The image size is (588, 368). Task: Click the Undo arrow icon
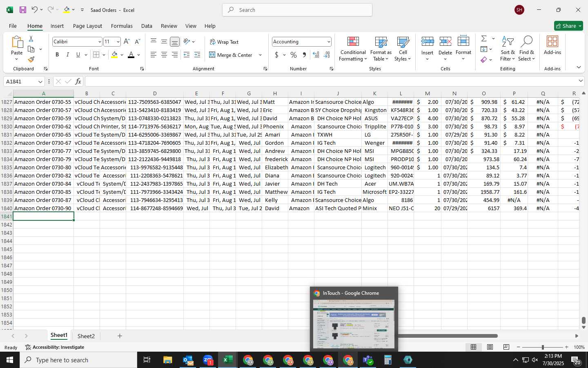click(34, 10)
